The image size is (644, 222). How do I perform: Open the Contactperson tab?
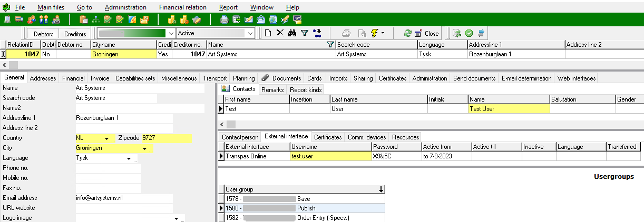click(240, 137)
